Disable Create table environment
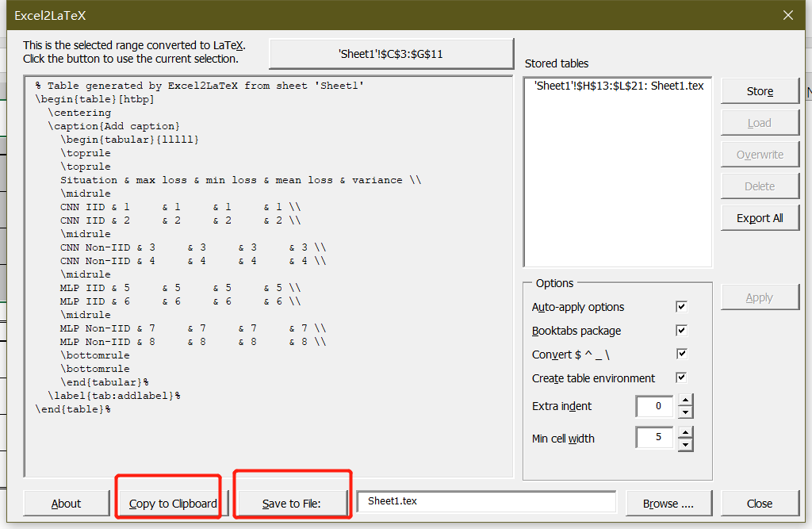 point(680,378)
